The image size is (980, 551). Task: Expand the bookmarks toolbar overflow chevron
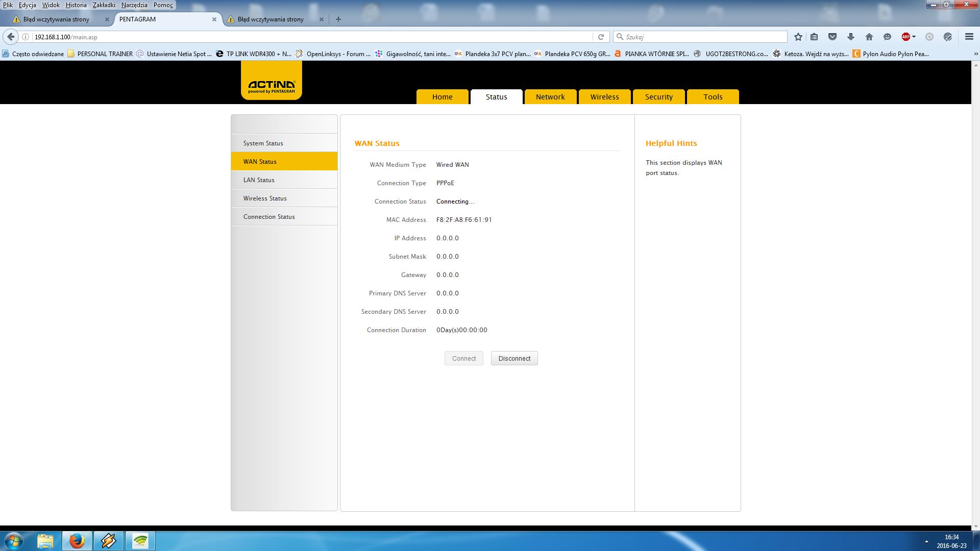click(x=975, y=54)
